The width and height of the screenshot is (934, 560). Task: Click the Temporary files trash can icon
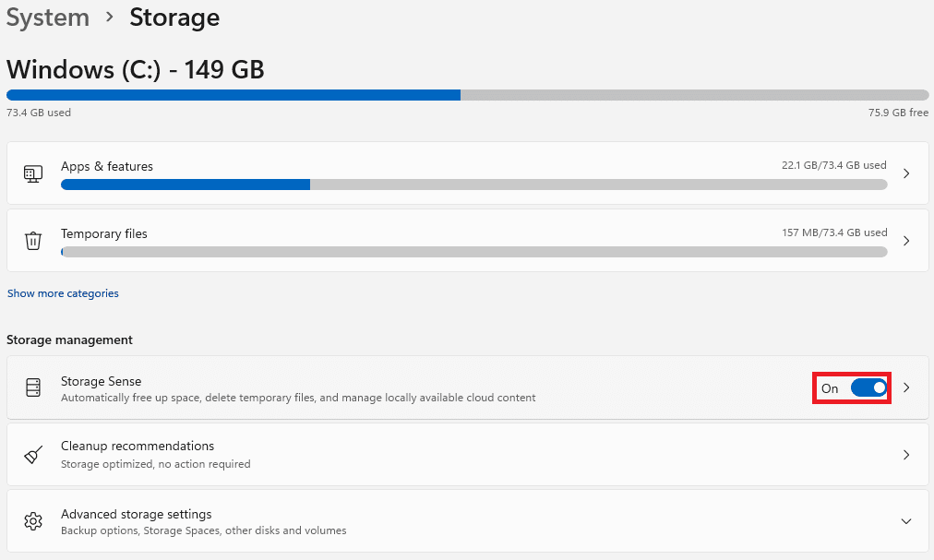[33, 241]
